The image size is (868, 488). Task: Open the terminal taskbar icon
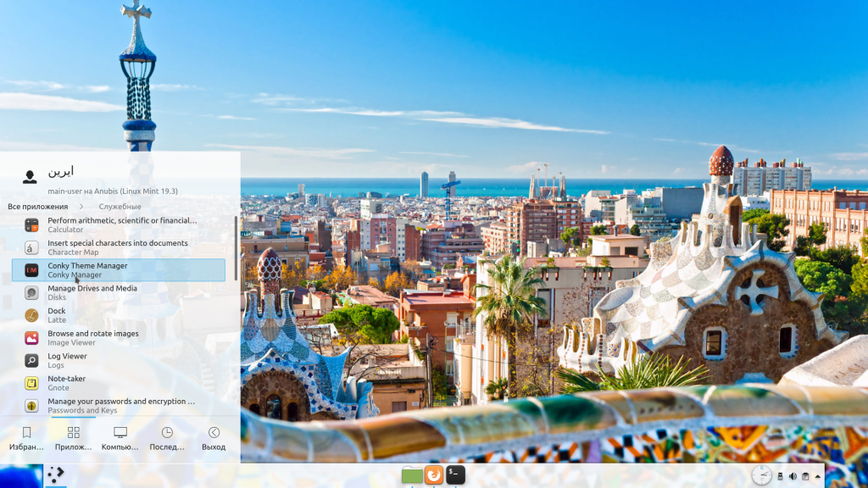(x=455, y=474)
